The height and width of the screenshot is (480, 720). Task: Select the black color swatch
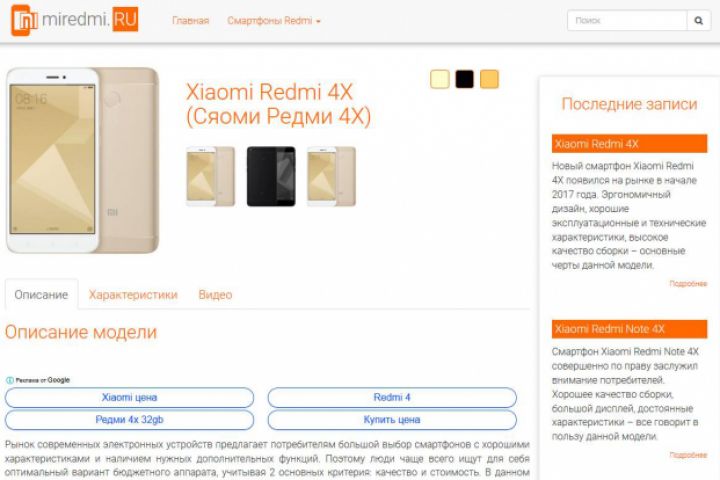pyautogui.click(x=464, y=79)
